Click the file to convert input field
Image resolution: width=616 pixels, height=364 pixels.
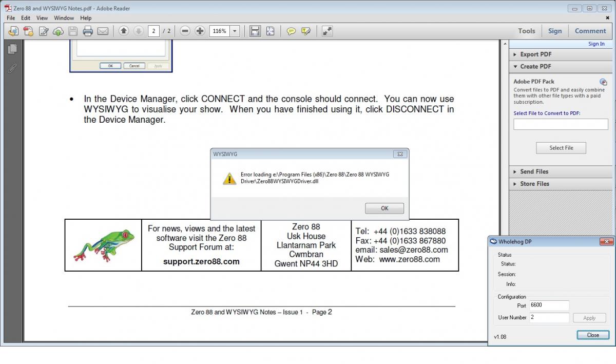click(x=561, y=124)
